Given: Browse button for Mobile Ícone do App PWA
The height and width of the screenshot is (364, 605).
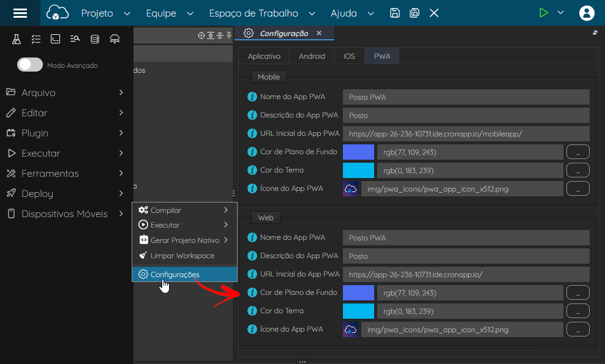Looking at the screenshot, I should pos(577,188).
